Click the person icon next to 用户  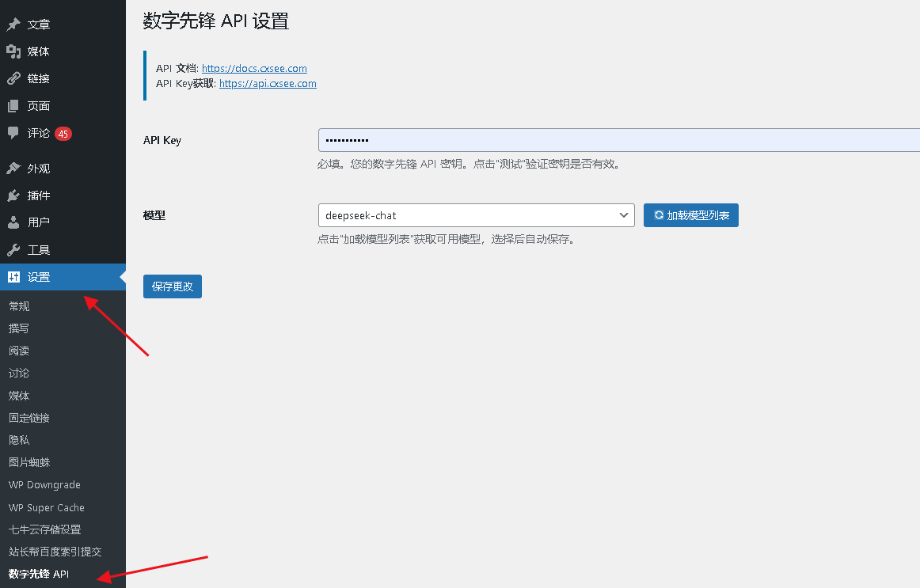[x=13, y=222]
